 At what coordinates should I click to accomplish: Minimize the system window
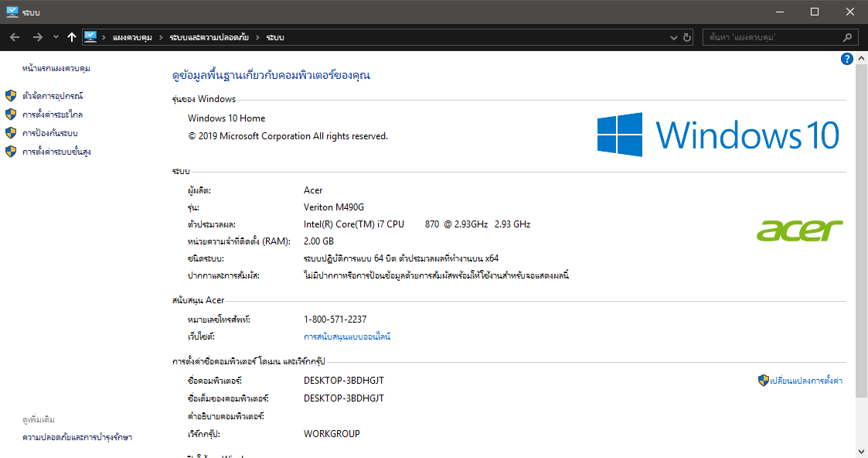779,12
